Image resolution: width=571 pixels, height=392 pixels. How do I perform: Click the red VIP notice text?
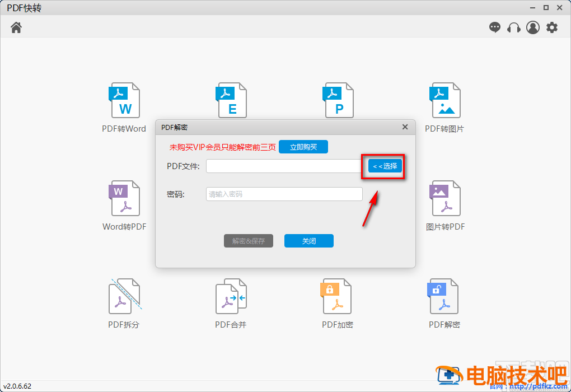[x=222, y=147]
